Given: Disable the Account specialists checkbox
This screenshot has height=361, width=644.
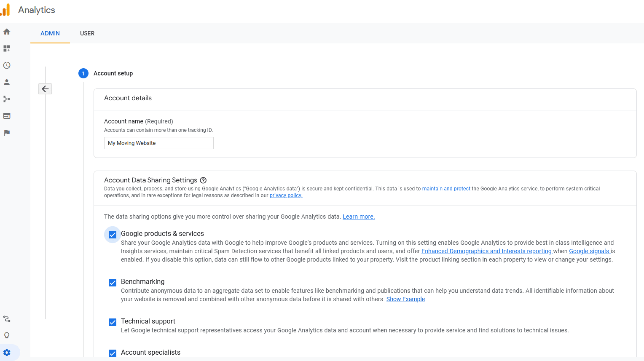Looking at the screenshot, I should pos(113,353).
